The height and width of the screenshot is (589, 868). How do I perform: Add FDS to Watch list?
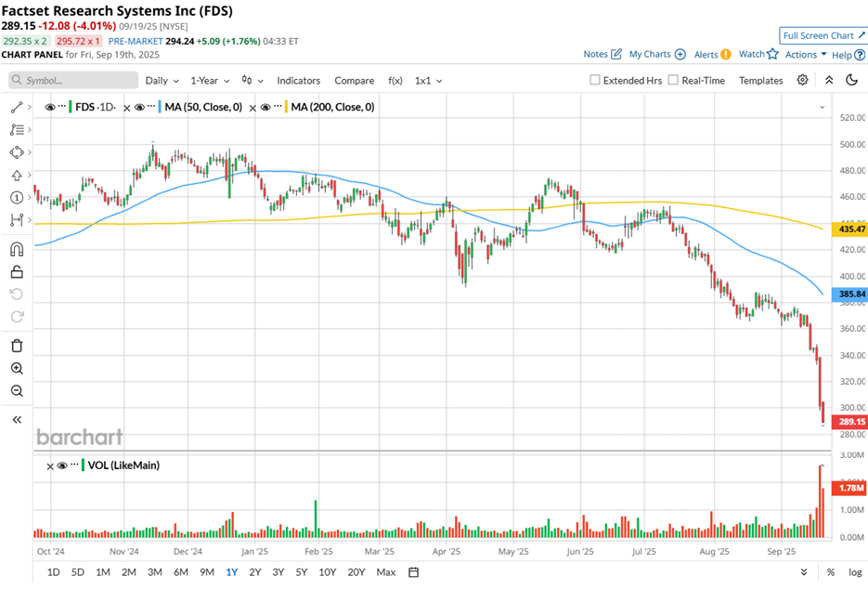coord(758,54)
